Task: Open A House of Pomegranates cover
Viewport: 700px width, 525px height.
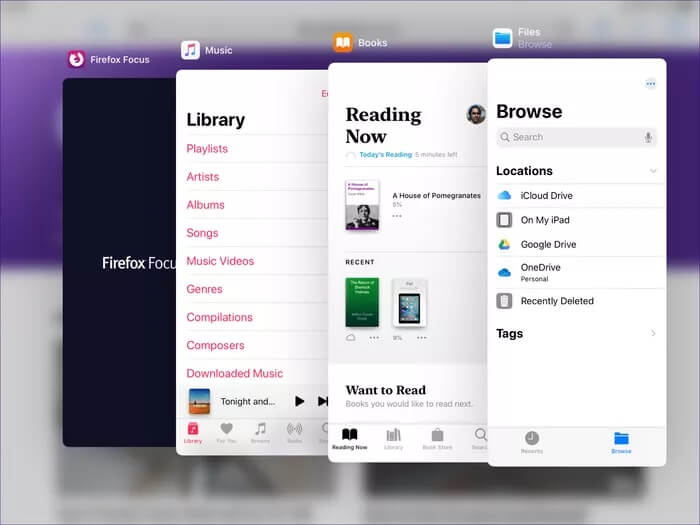Action: click(x=362, y=205)
